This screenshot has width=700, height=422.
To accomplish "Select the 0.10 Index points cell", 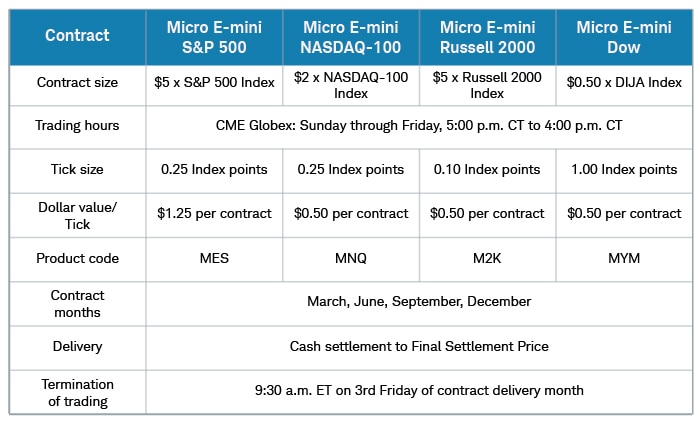I will 487,170.
